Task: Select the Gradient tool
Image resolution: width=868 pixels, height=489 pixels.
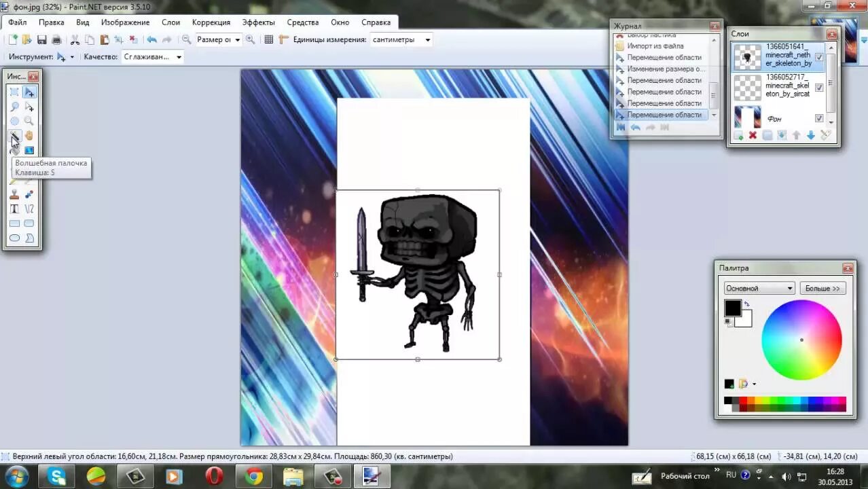Action: pyautogui.click(x=29, y=150)
